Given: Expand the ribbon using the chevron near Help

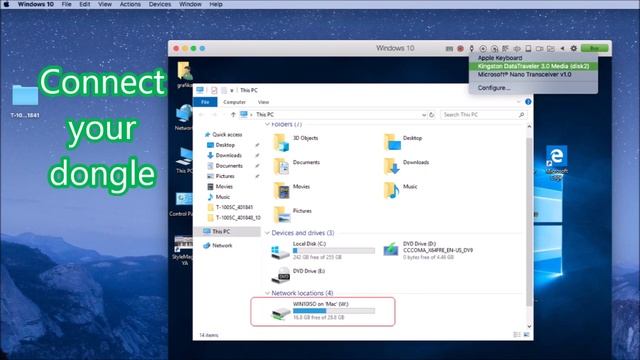Looking at the screenshot, I should pos(518,102).
